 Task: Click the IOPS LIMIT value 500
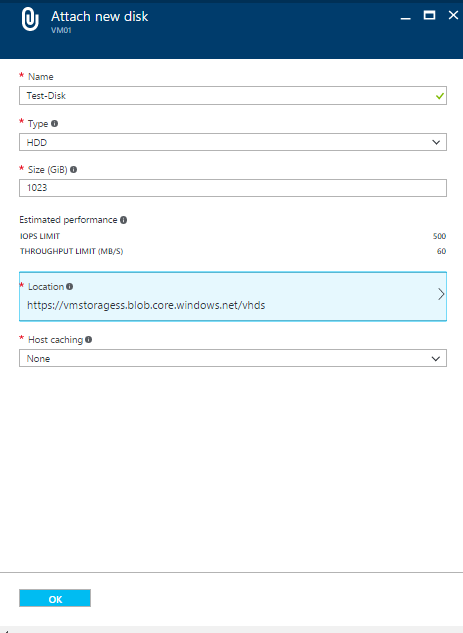tap(439, 236)
